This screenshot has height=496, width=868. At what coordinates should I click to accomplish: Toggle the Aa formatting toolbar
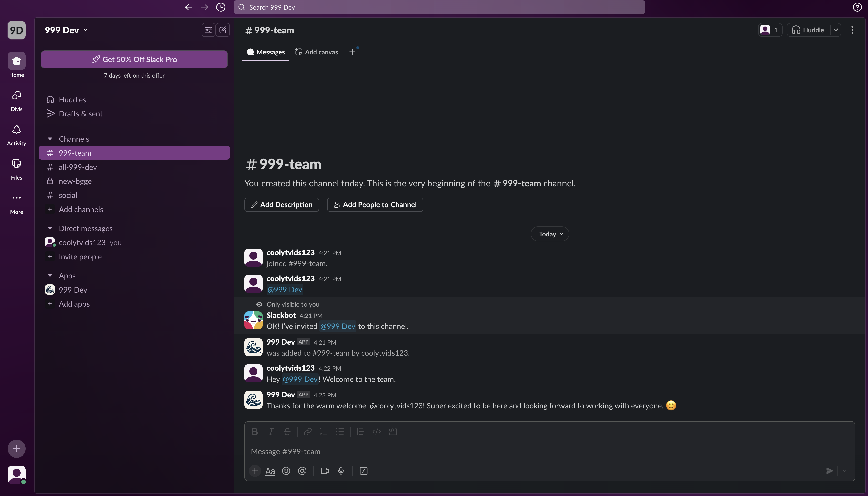click(270, 471)
